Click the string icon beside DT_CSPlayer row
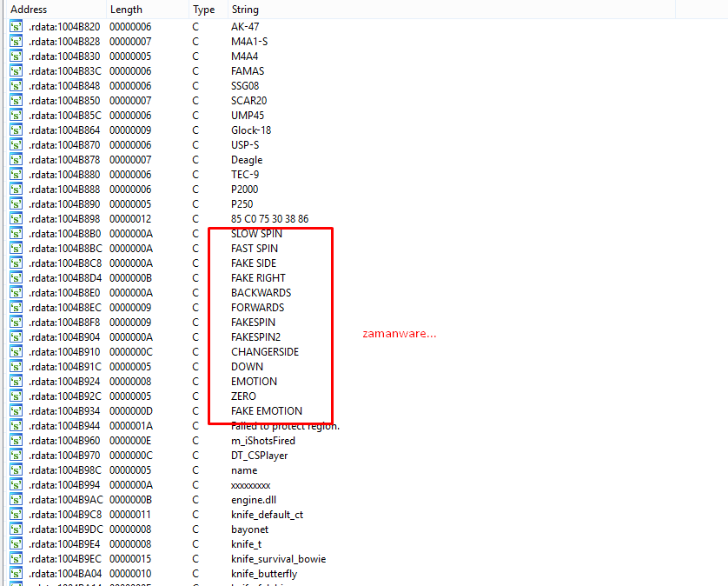728x586 pixels. [16, 456]
